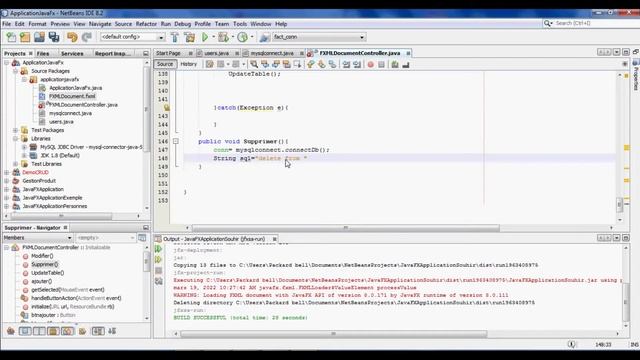This screenshot has height=360, width=640.
Task: Click Find Previous Occurrence editor icon
Action: pos(265,64)
